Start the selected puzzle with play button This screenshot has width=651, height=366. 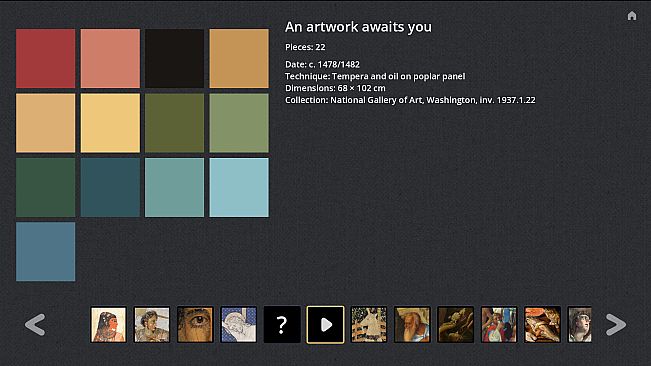326,325
